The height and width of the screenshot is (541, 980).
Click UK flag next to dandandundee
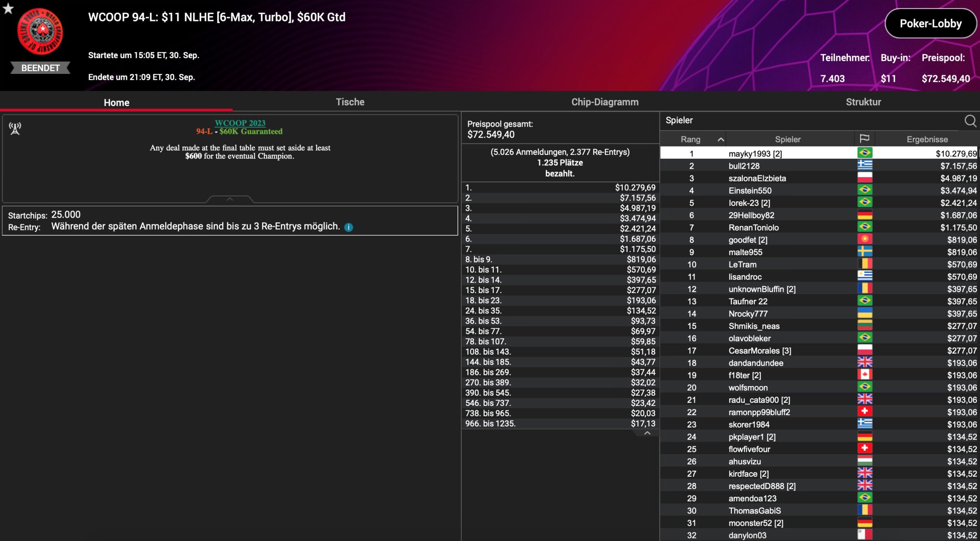(x=865, y=362)
